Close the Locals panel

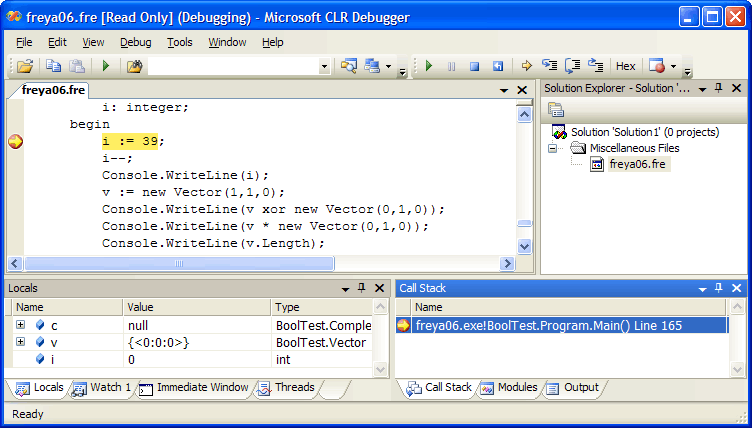(379, 288)
